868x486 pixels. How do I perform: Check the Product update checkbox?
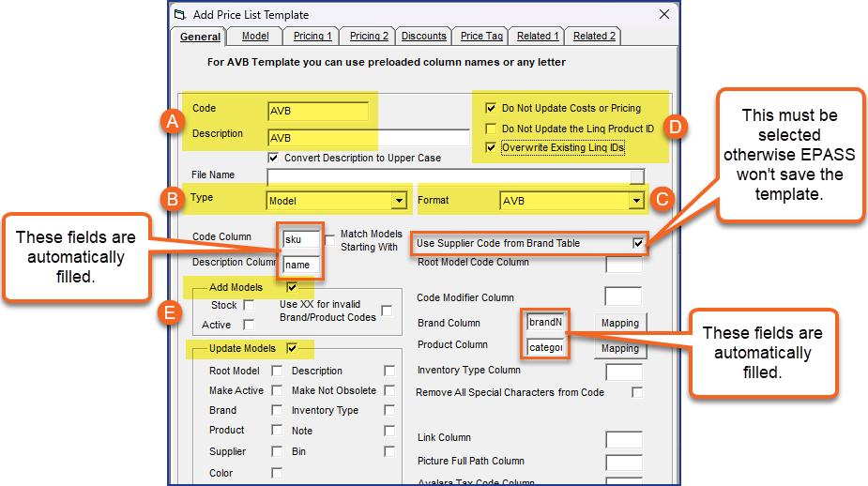pyautogui.click(x=277, y=430)
